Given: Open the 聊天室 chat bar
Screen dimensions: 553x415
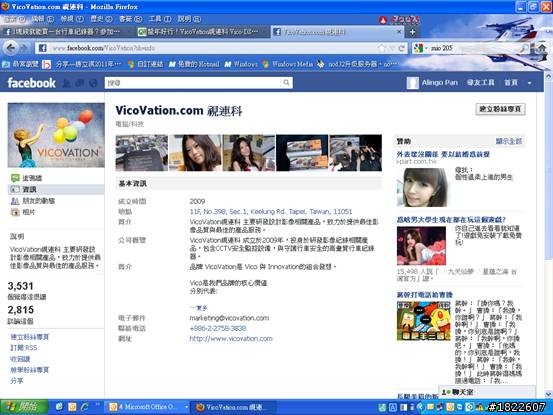Looking at the screenshot, I should [x=487, y=392].
